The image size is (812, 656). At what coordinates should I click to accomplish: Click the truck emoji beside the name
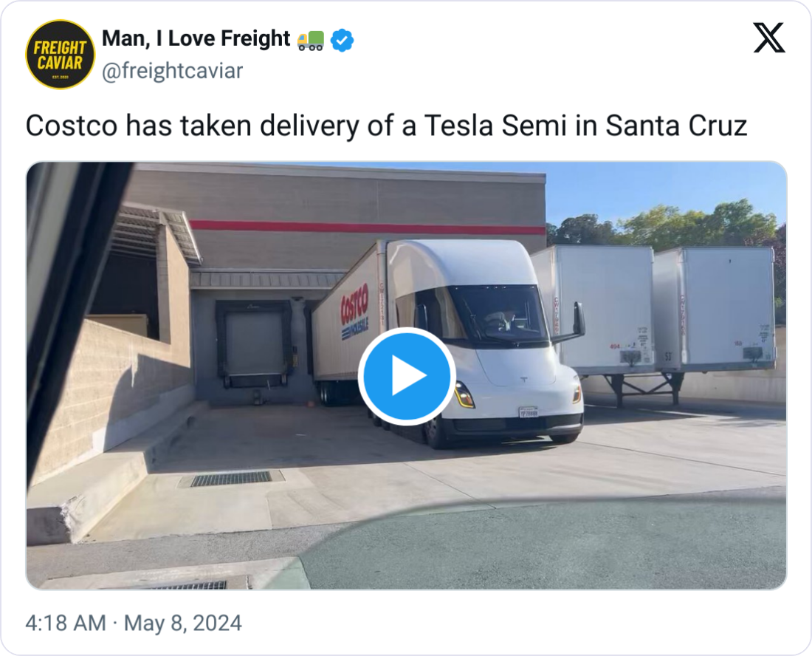(310, 40)
